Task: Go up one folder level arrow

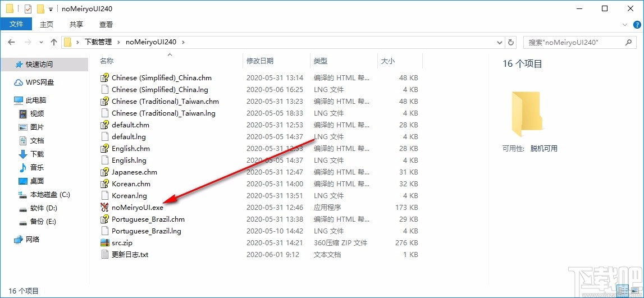Action: [54, 42]
